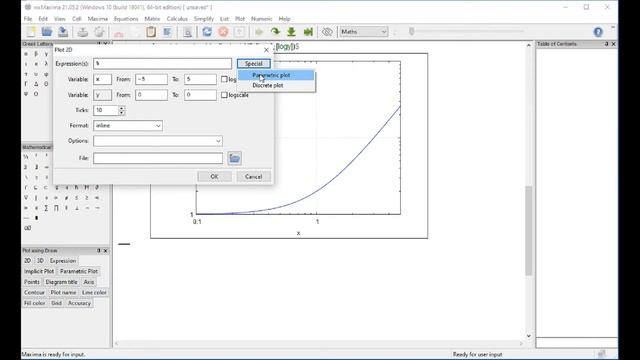Click the Expression(s) input field
This screenshot has width=640, height=360.
click(x=162, y=64)
